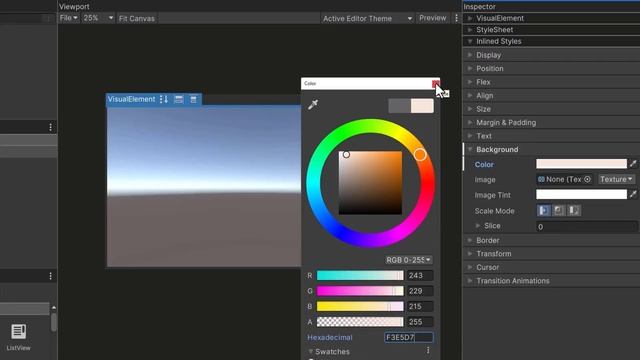Expand the VisualElement inspector section
This screenshot has height=360, width=640.
(470, 18)
